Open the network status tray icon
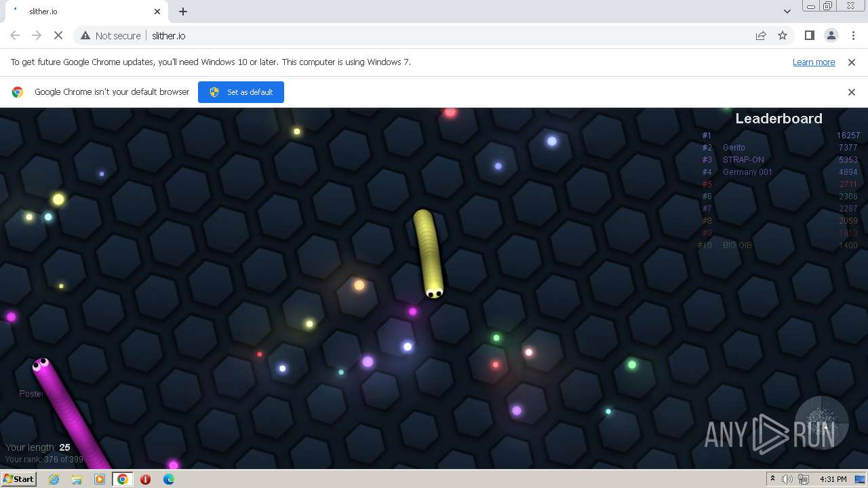This screenshot has width=868, height=488. [x=804, y=479]
